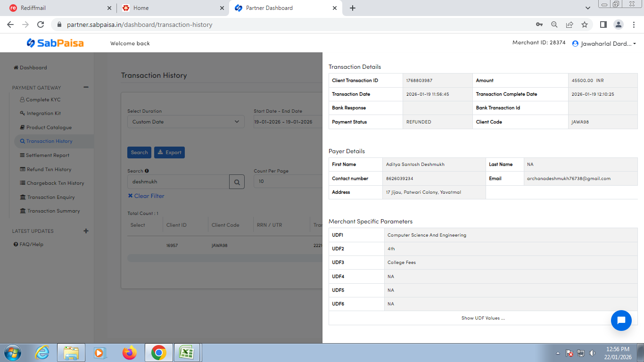Open Settlement Report in the sidebar
Screen dimensions: 644x362
47,155
